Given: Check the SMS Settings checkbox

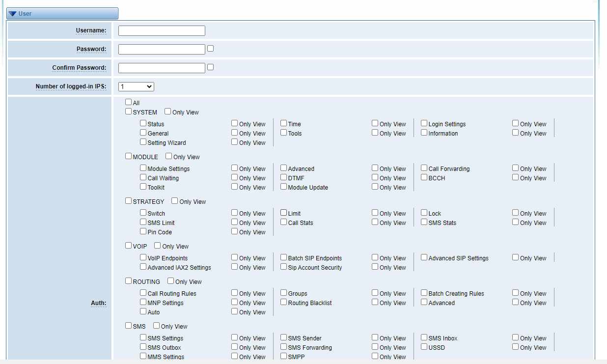Looking at the screenshot, I should [143, 337].
